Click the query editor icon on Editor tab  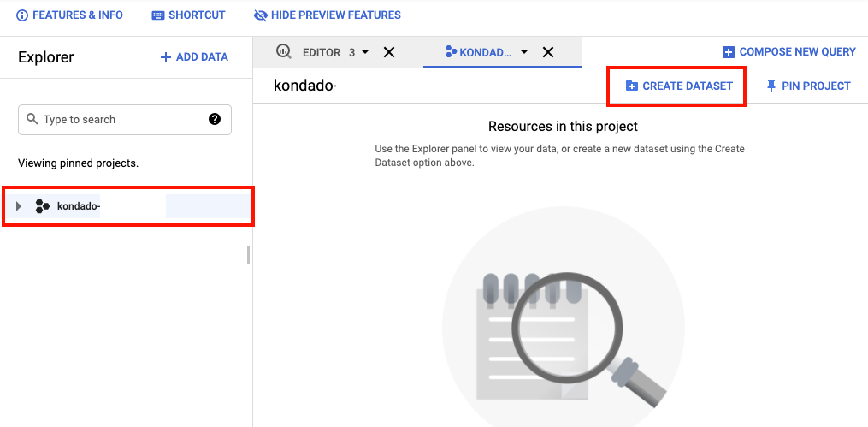[x=283, y=52]
